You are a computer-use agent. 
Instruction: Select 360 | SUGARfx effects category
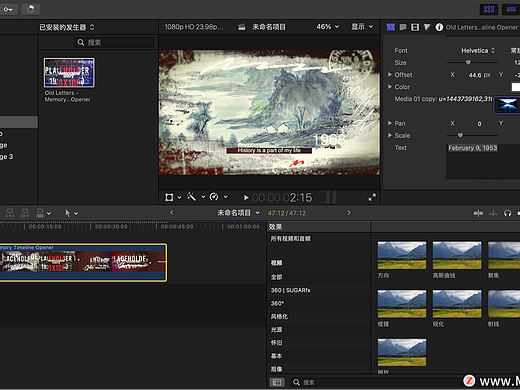[x=290, y=290]
